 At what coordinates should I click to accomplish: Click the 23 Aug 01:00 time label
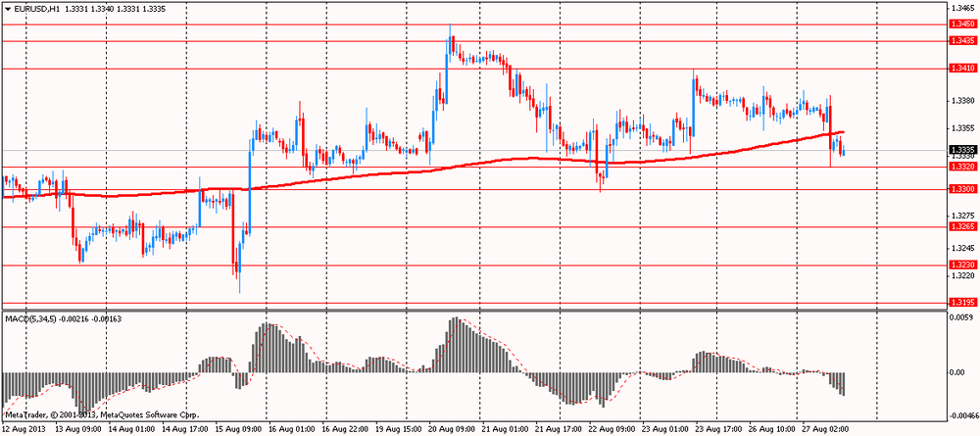(664, 429)
